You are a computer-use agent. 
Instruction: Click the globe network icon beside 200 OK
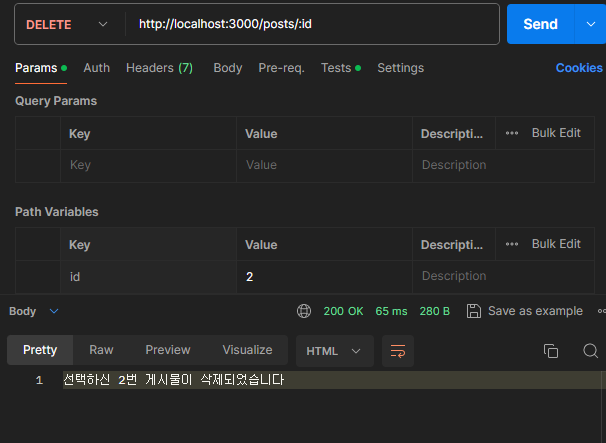click(x=304, y=311)
